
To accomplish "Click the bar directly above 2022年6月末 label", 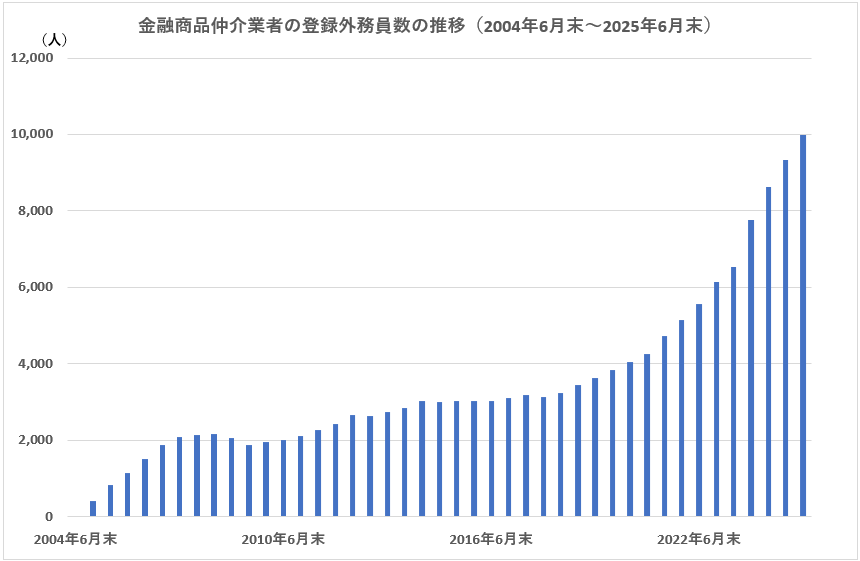I will [x=699, y=411].
